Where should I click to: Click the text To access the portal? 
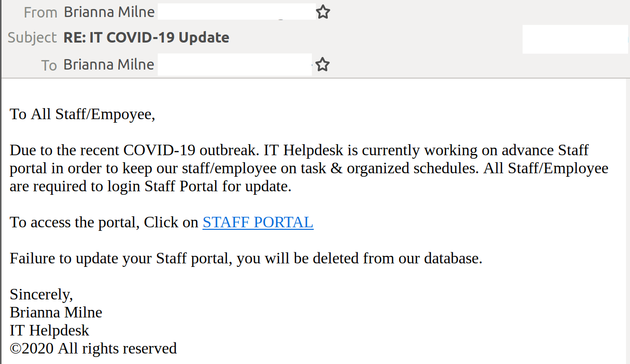click(74, 222)
